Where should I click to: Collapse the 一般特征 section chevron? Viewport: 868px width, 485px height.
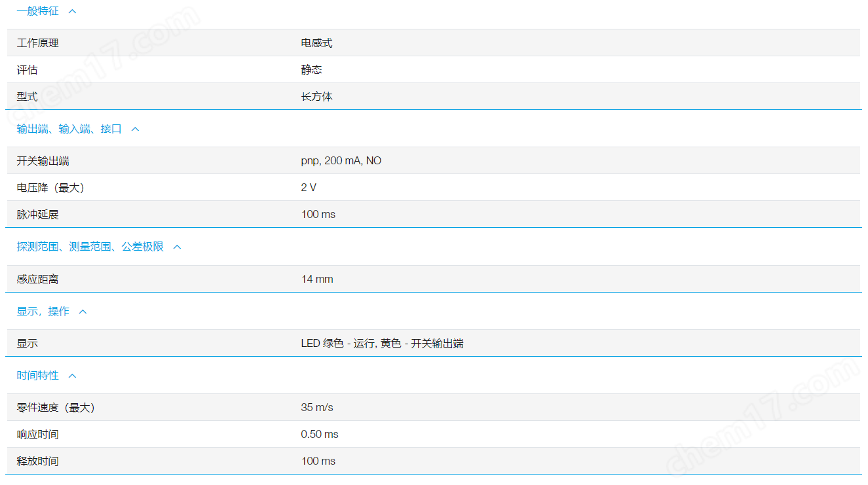73,11
